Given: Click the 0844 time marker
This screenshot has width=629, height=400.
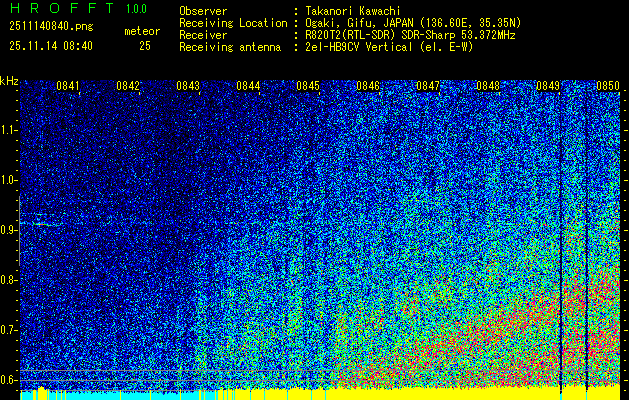Looking at the screenshot, I should pyautogui.click(x=248, y=86).
